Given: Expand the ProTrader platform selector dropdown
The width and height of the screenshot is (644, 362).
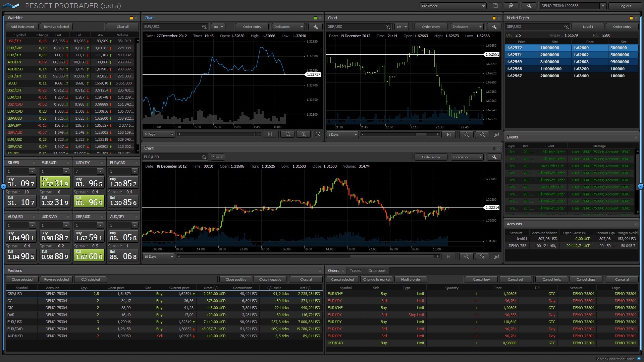Looking at the screenshot, I should click(x=483, y=5).
